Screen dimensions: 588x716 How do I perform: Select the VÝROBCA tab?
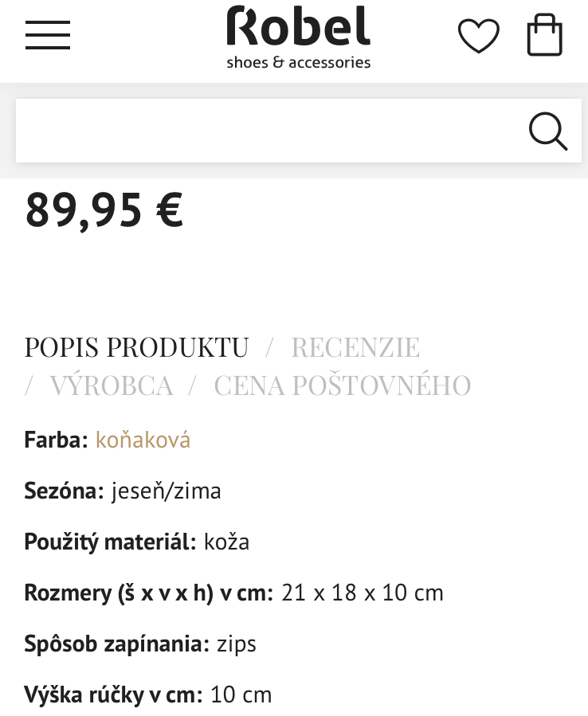112,385
